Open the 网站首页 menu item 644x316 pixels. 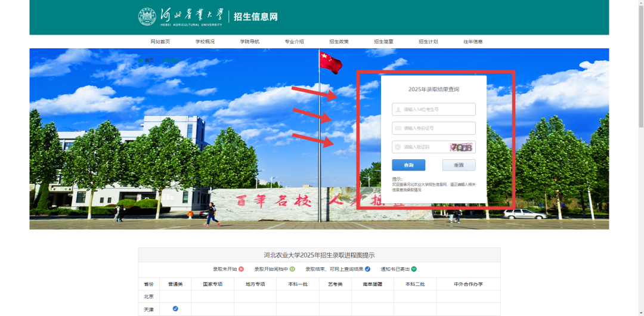(160, 42)
